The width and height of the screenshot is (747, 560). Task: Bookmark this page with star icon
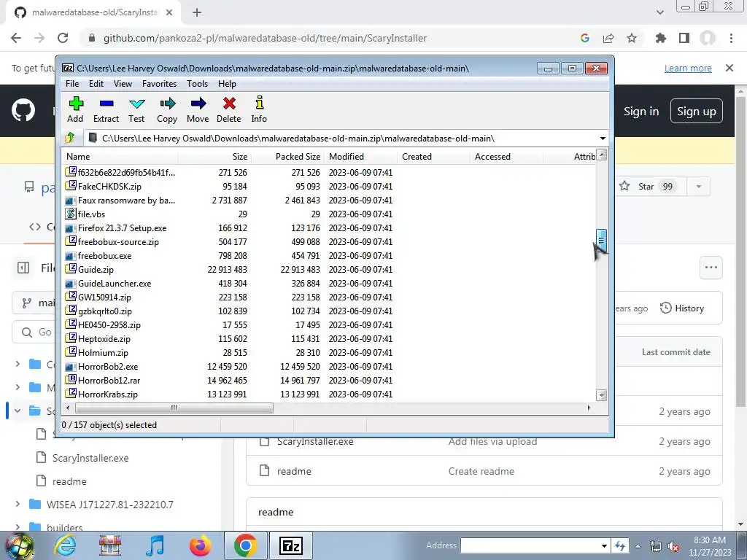pyautogui.click(x=632, y=38)
